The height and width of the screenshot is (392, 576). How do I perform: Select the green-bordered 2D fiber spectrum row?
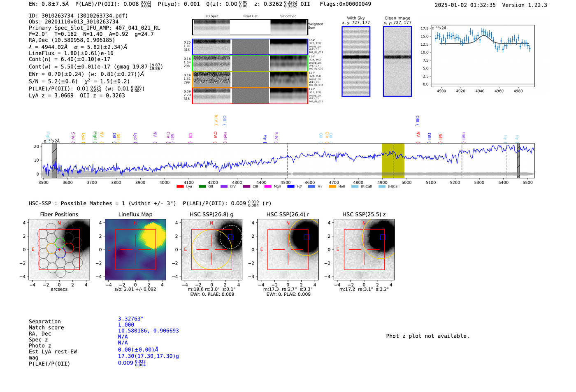[x=250, y=63]
